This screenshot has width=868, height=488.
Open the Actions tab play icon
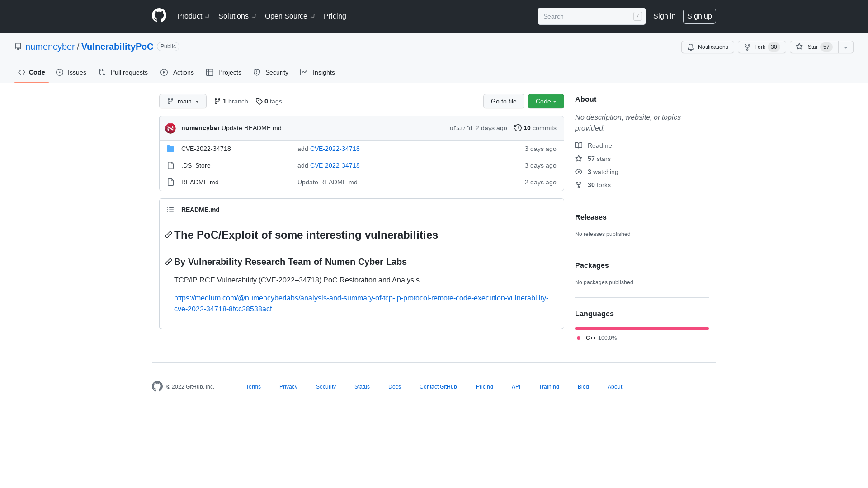point(165,72)
